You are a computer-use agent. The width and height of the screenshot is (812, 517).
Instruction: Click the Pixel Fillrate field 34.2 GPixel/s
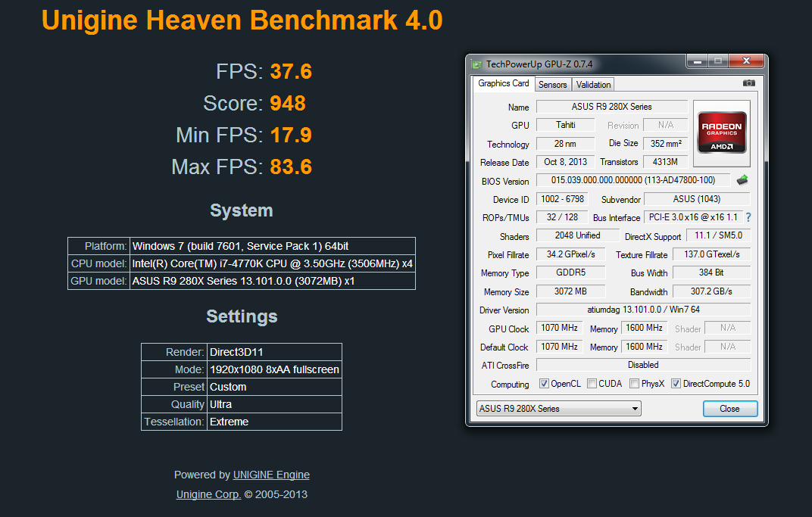(570, 254)
